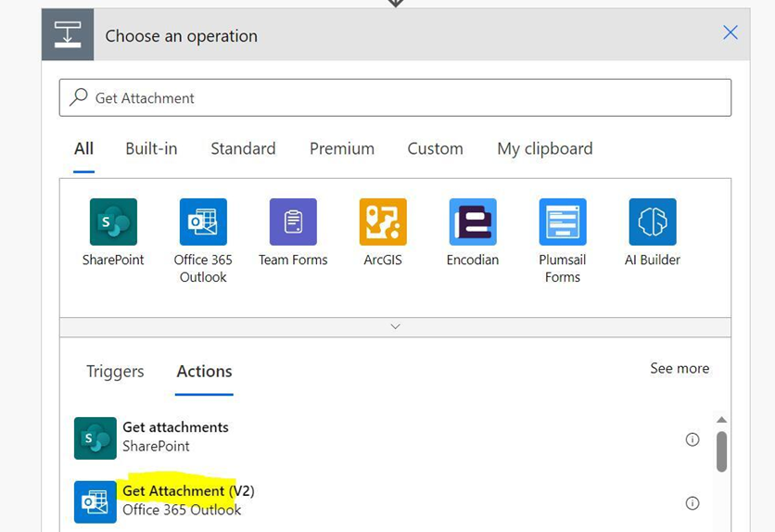Switch to the Triggers tab
775x532 pixels.
tap(115, 372)
